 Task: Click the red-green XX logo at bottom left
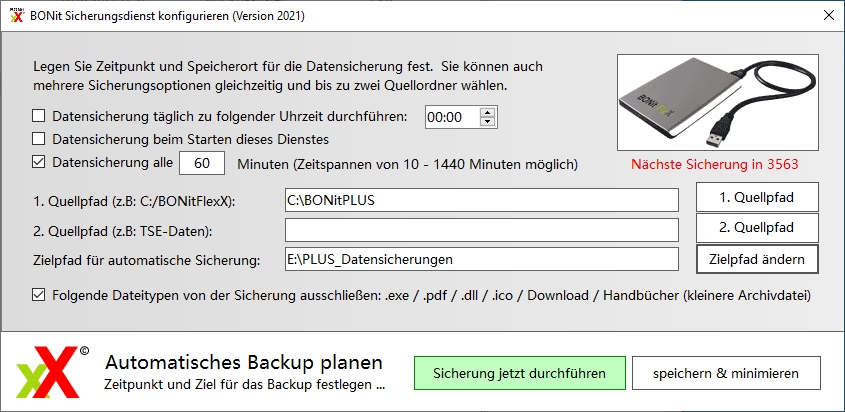[x=47, y=372]
